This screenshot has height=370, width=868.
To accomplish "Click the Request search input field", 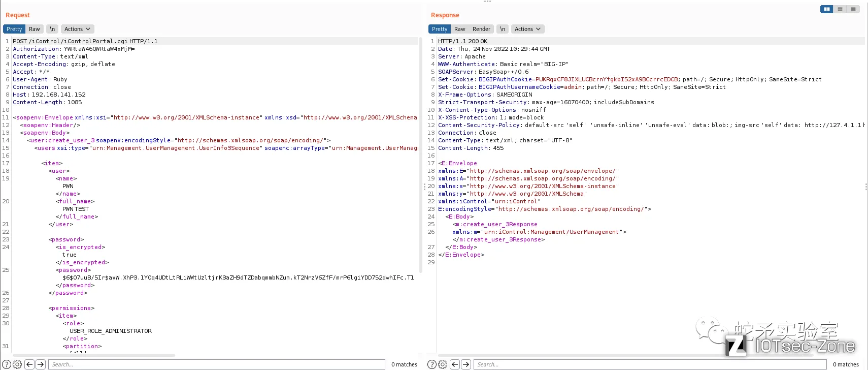I will coord(216,364).
